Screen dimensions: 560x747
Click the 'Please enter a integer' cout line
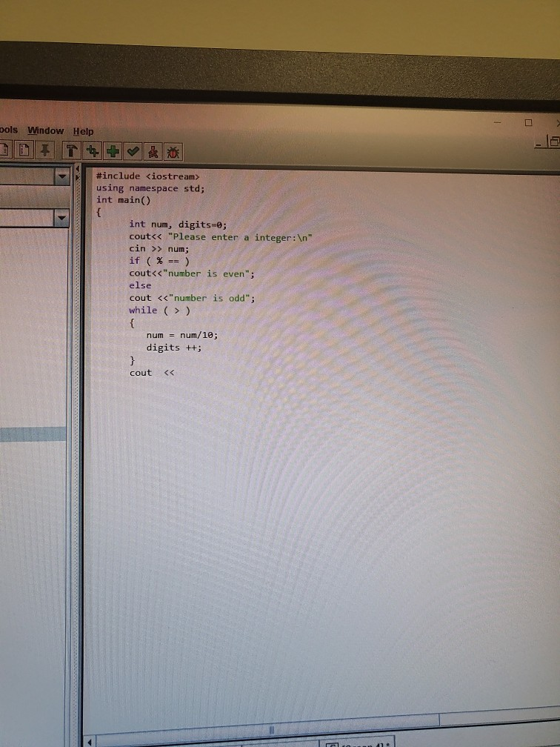pos(221,237)
